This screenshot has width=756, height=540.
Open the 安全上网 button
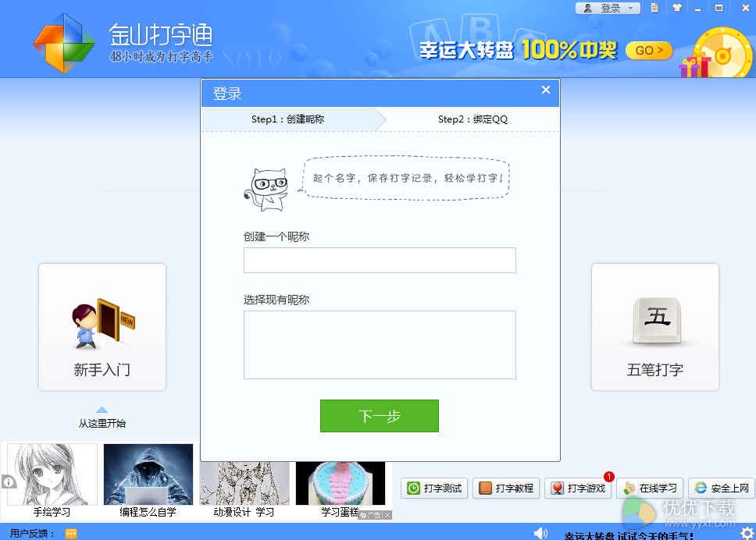point(722,488)
